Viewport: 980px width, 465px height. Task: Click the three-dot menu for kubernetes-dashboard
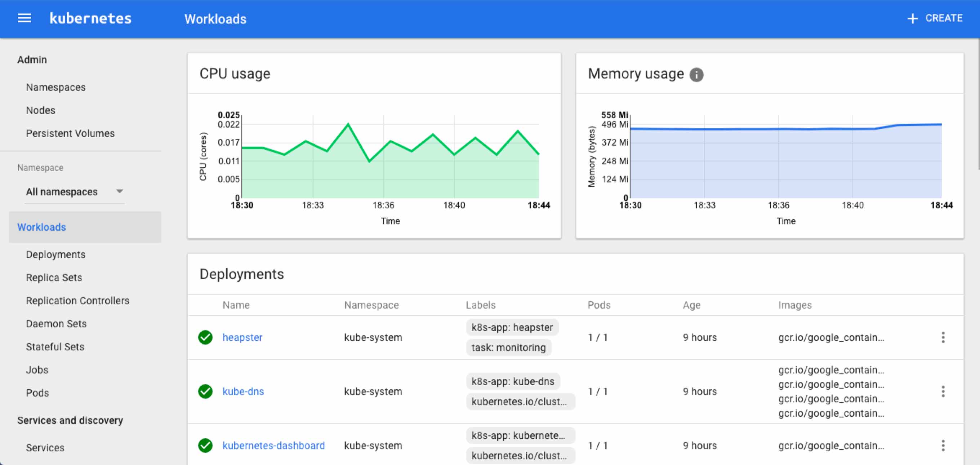tap(944, 446)
